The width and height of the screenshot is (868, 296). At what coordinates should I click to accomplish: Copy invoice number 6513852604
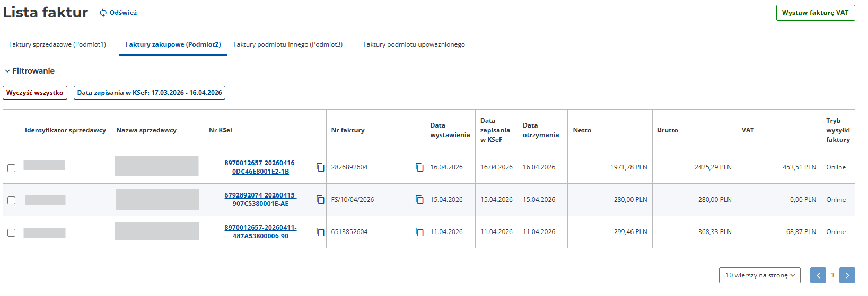419,232
